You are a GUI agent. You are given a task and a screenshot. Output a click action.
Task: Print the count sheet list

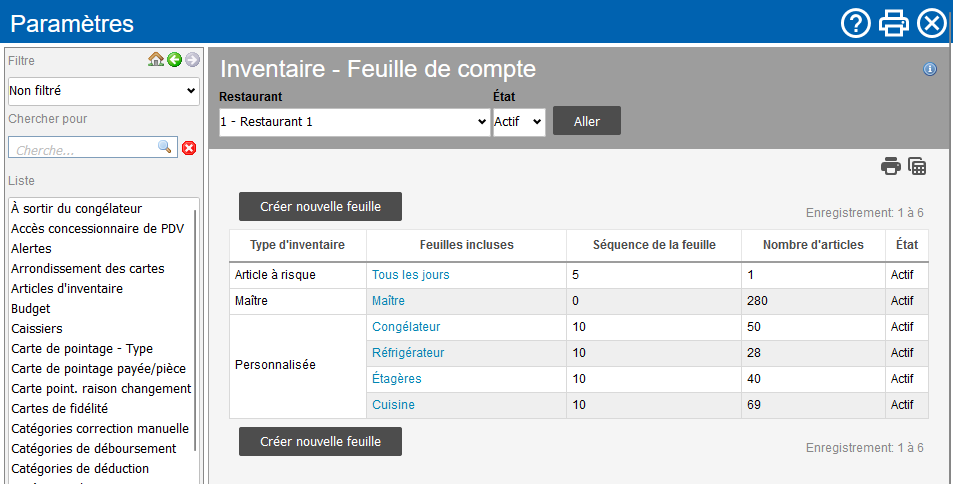coord(890,166)
